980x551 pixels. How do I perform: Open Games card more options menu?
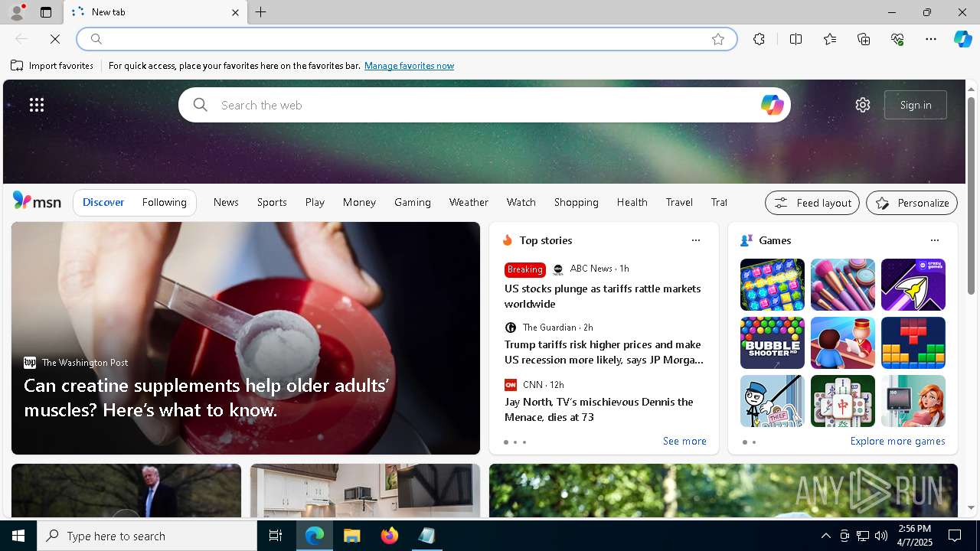[x=934, y=240]
